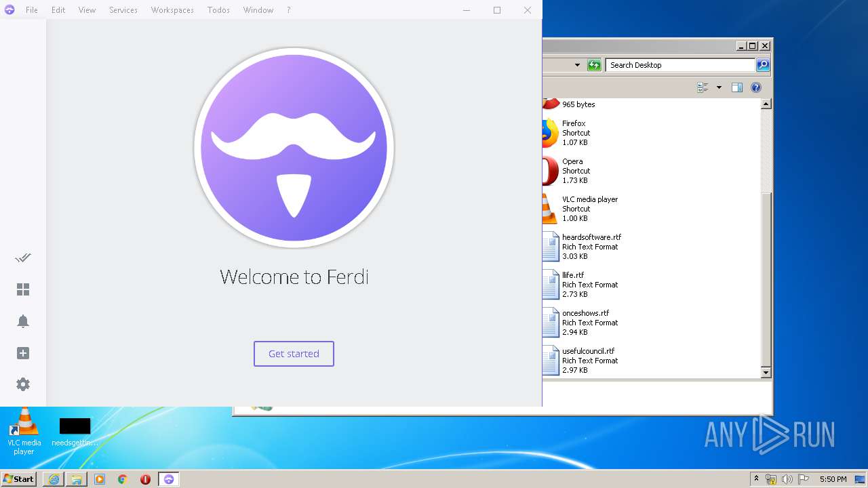Close the Ferdi window
The width and height of the screenshot is (868, 488).
tap(528, 10)
